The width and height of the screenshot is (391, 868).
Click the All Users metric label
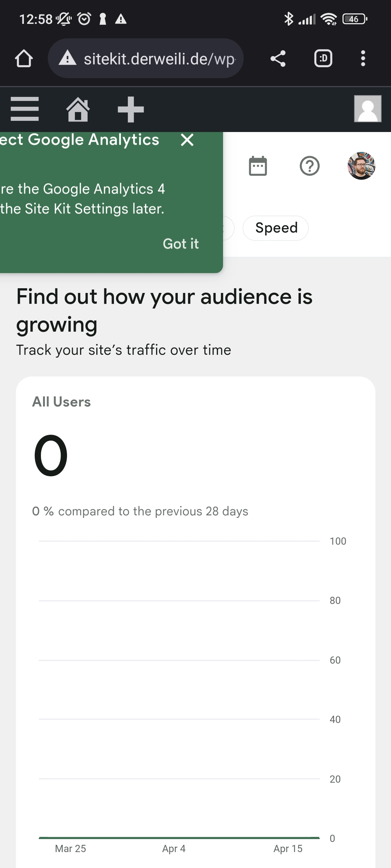click(61, 401)
